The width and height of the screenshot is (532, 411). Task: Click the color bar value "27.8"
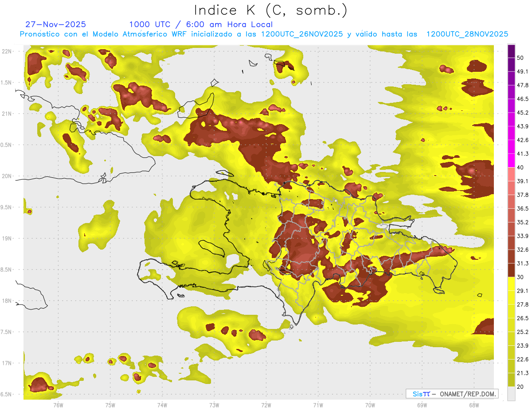(523, 305)
